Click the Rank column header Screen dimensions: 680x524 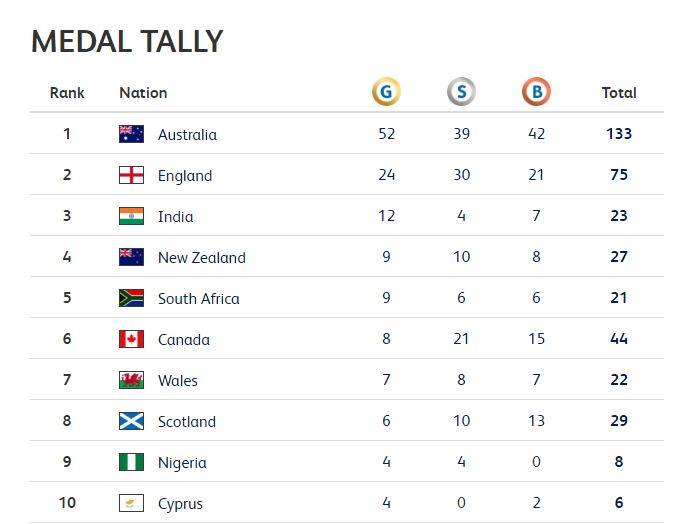(x=67, y=92)
